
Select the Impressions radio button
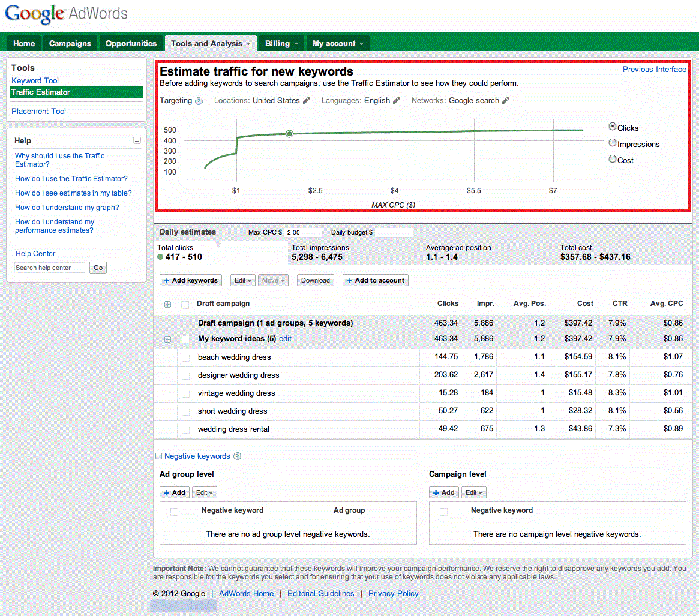(613, 143)
